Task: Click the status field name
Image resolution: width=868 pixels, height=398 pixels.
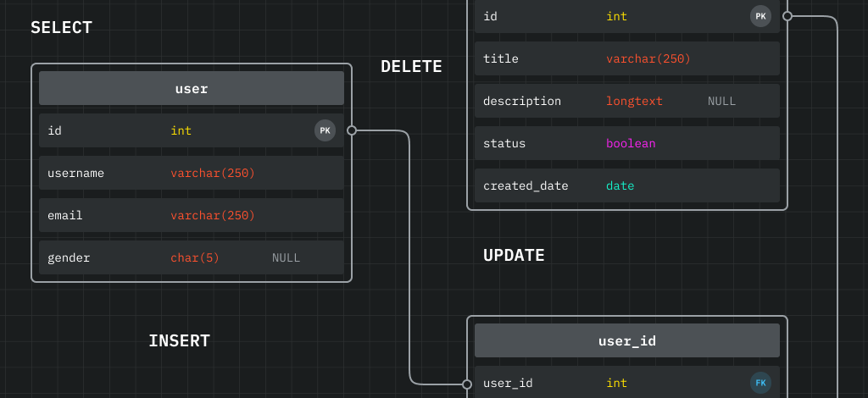Action: coord(504,144)
